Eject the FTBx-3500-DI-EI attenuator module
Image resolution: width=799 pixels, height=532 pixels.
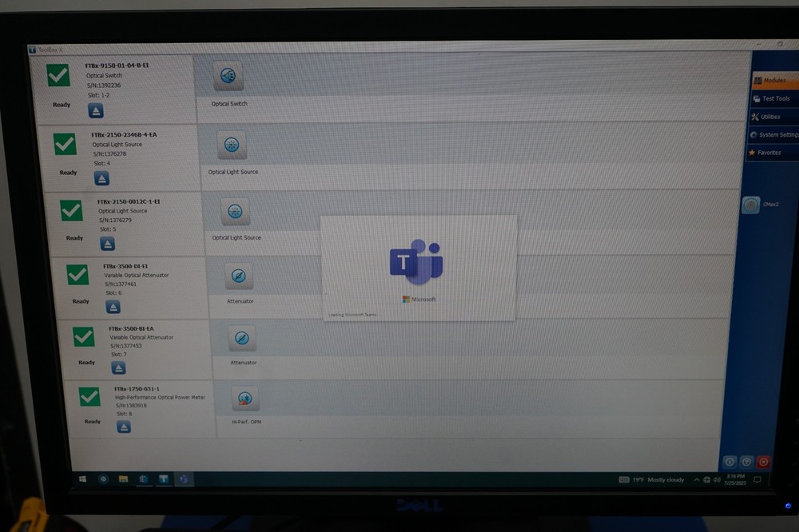[113, 307]
